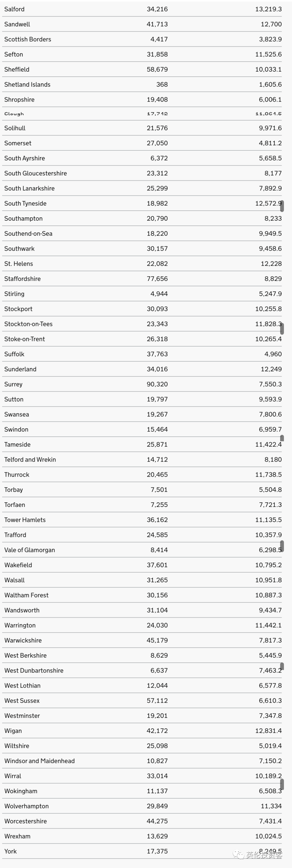The image size is (292, 868).
Task: Click Staffordshire's count 77,656
Action: [157, 279]
